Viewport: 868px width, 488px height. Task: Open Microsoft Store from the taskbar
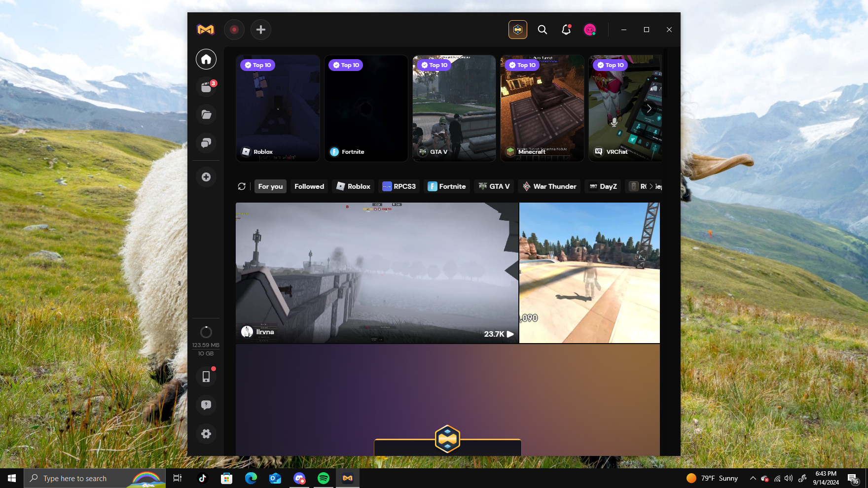(x=226, y=478)
